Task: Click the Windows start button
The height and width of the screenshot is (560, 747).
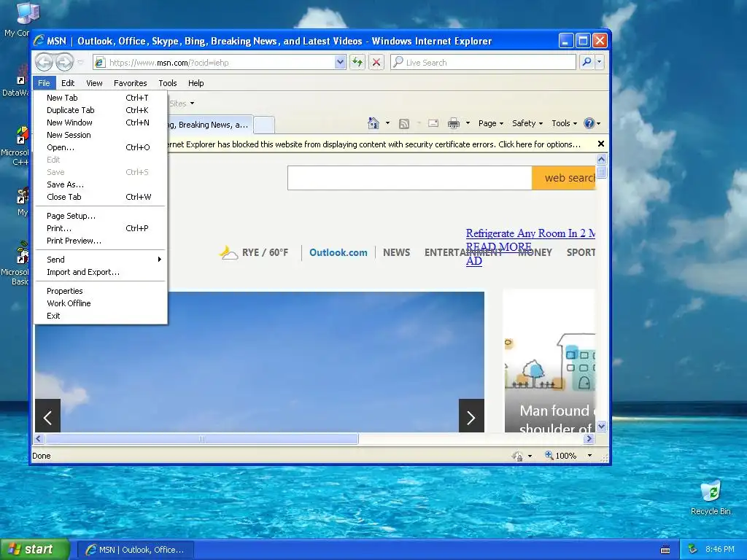Action: 35,550
